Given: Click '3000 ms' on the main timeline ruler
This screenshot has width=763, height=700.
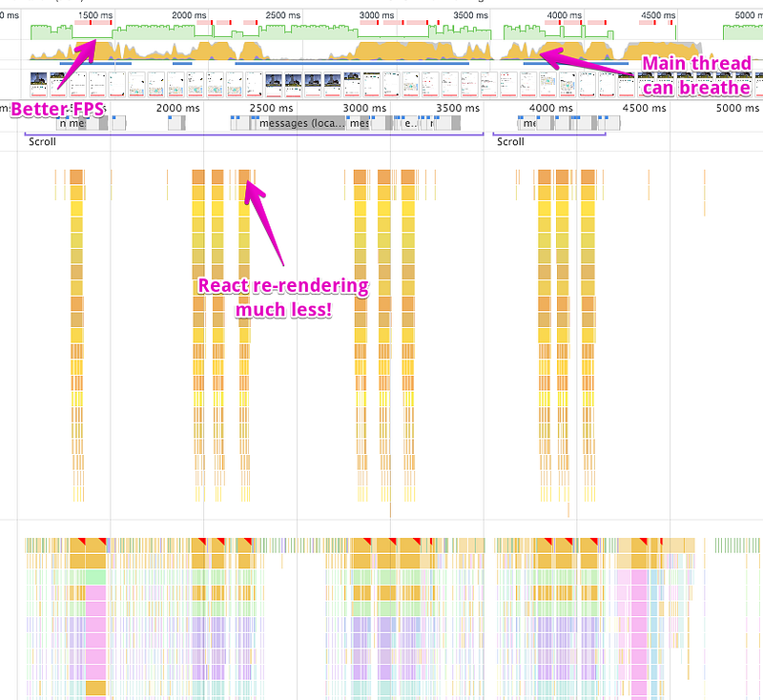Looking at the screenshot, I should coord(364,108).
